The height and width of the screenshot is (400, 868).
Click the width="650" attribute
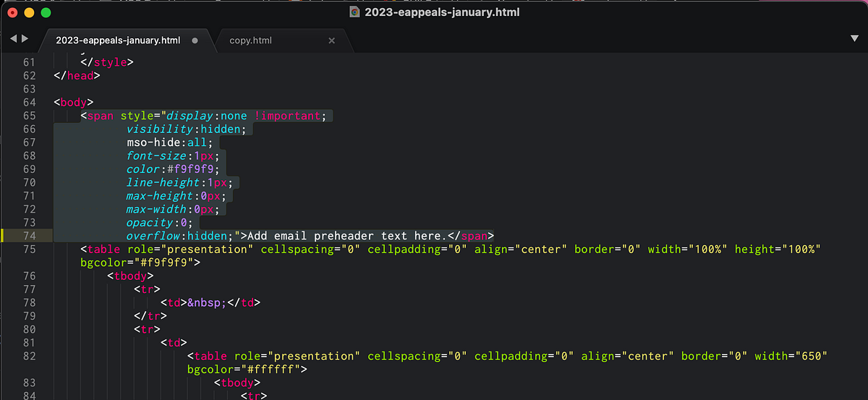click(x=790, y=356)
